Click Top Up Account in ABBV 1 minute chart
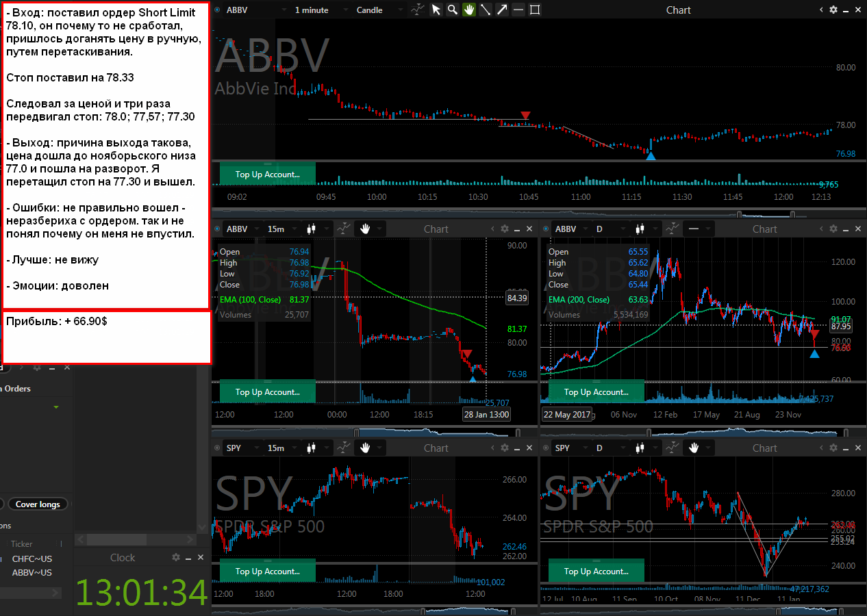Image resolution: width=867 pixels, height=616 pixels. tap(268, 174)
